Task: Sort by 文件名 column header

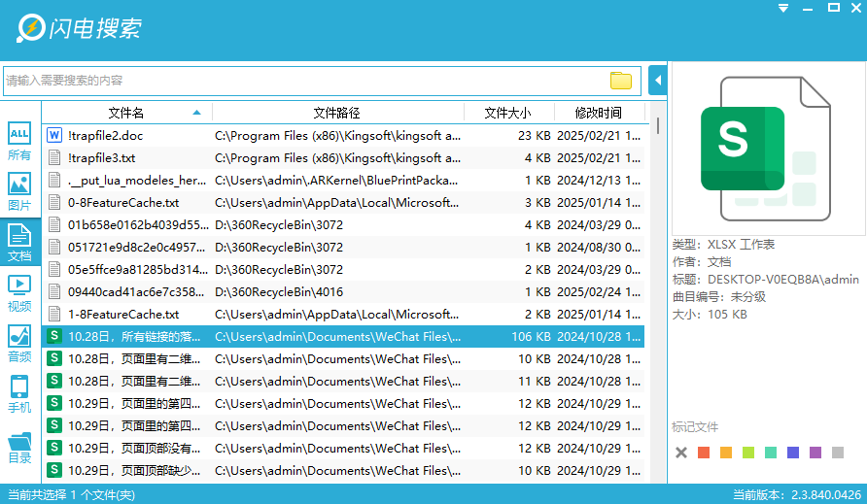Action: coord(126,113)
